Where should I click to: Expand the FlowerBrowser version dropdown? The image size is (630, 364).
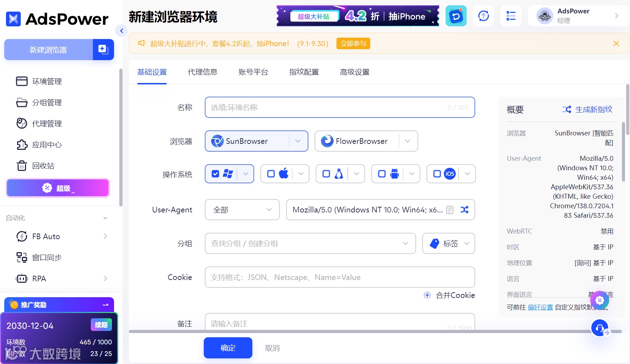coord(408,141)
